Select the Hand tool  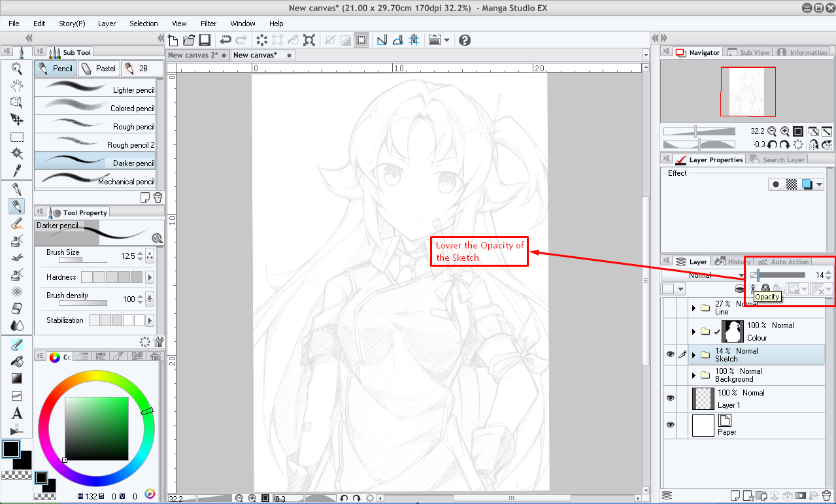(17, 84)
